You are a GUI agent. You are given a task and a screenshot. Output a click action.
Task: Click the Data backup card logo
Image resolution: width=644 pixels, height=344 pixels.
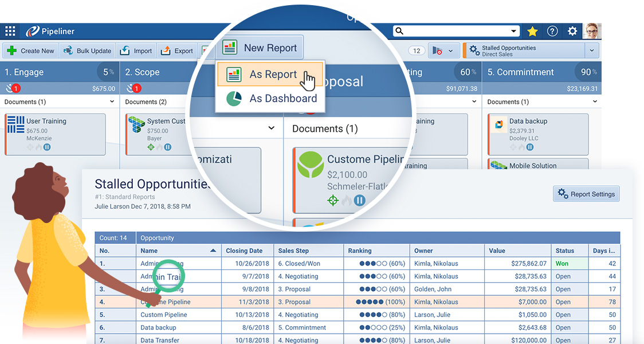pos(498,124)
